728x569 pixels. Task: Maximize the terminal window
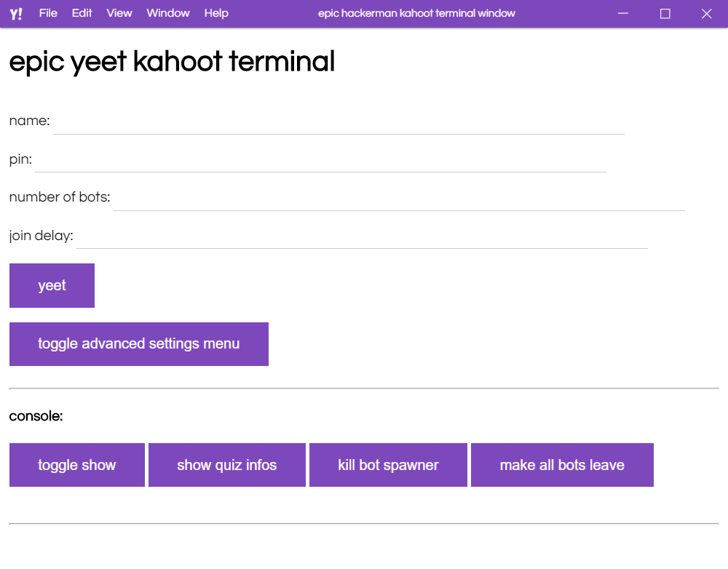click(x=665, y=13)
